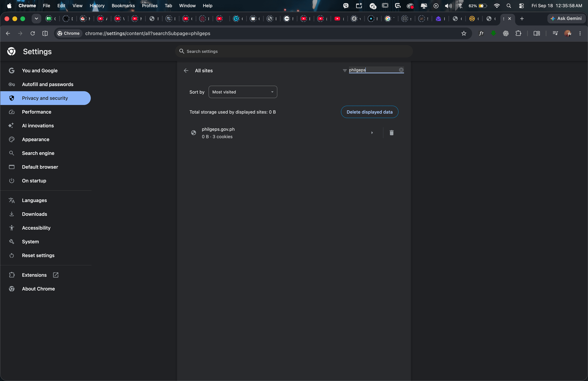Open the Profiles menu
This screenshot has width=588, height=381.
(x=150, y=6)
